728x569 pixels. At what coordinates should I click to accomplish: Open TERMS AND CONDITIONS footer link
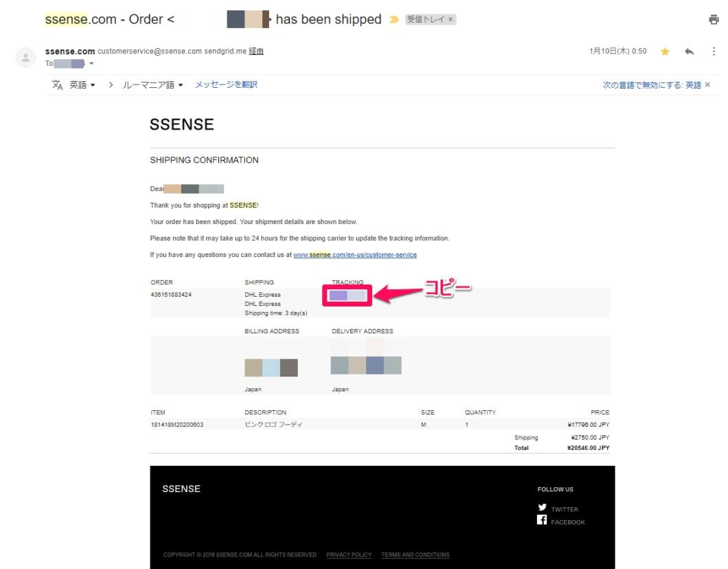pyautogui.click(x=416, y=555)
